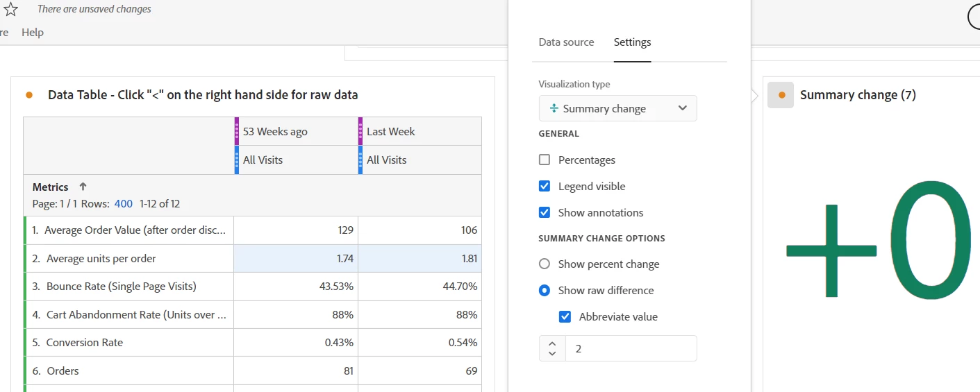Select Show percent change radio button
The image size is (980, 392).
click(545, 264)
